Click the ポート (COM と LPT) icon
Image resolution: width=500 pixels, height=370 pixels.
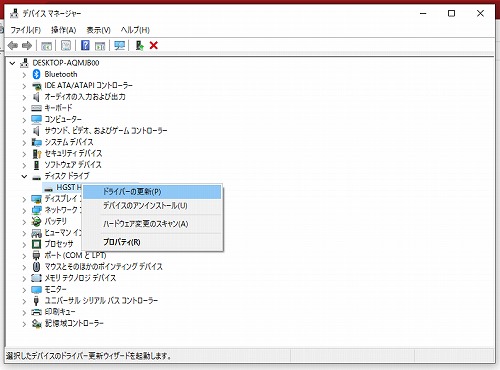36,255
